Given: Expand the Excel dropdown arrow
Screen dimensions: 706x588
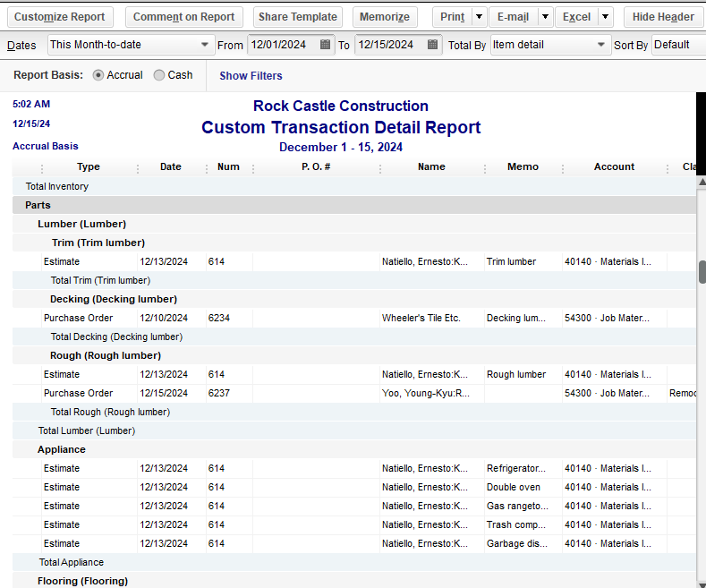Looking at the screenshot, I should click(605, 17).
